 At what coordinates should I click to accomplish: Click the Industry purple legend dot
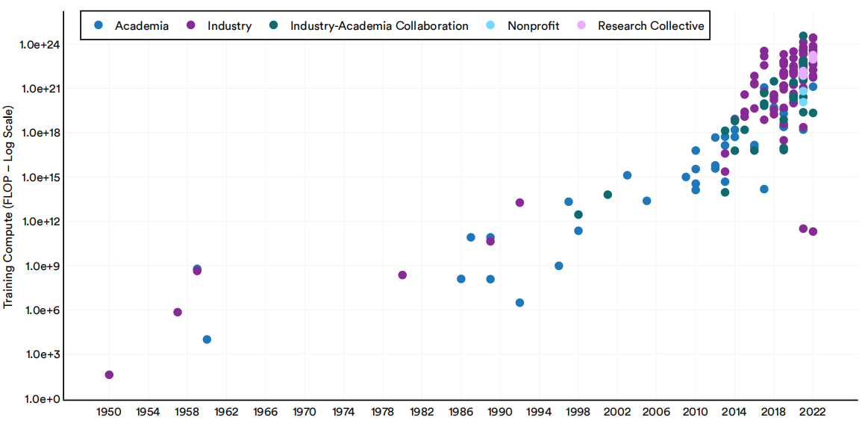[x=191, y=26]
